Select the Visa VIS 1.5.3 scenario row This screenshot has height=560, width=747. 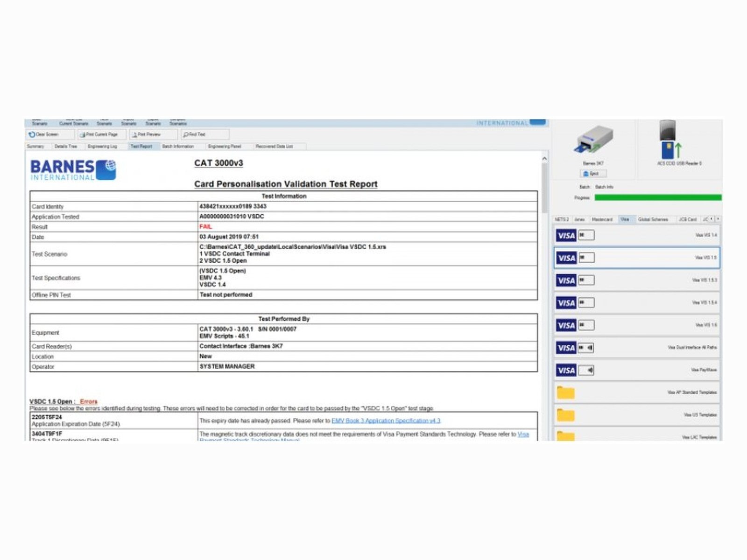637,280
